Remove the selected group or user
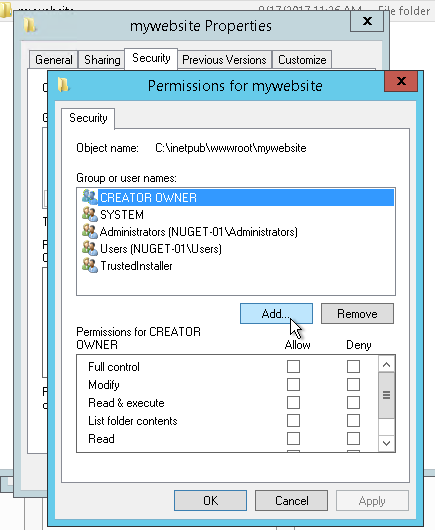The width and height of the screenshot is (435, 530). click(x=357, y=314)
